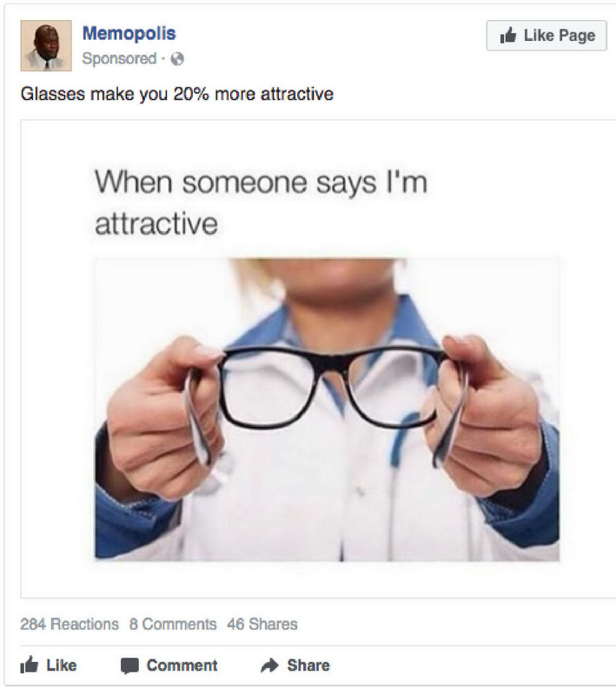The image size is (616, 695).
Task: Click the globe public-audience icon
Action: [177, 59]
